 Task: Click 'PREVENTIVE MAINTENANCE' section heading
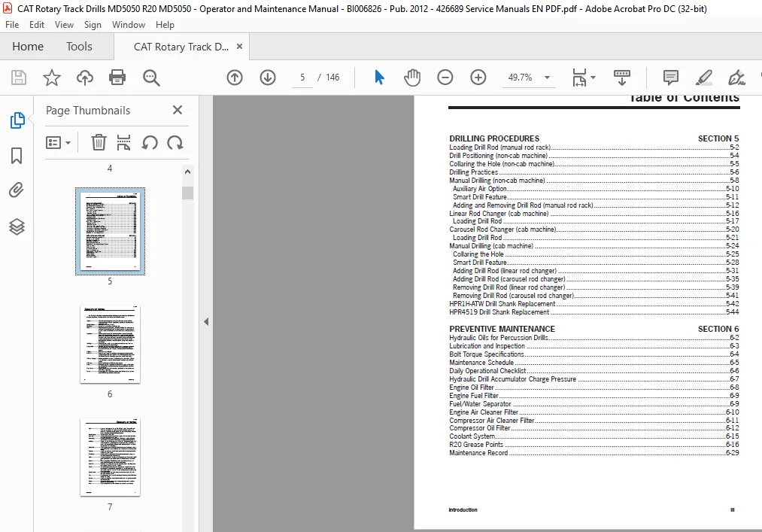(502, 330)
